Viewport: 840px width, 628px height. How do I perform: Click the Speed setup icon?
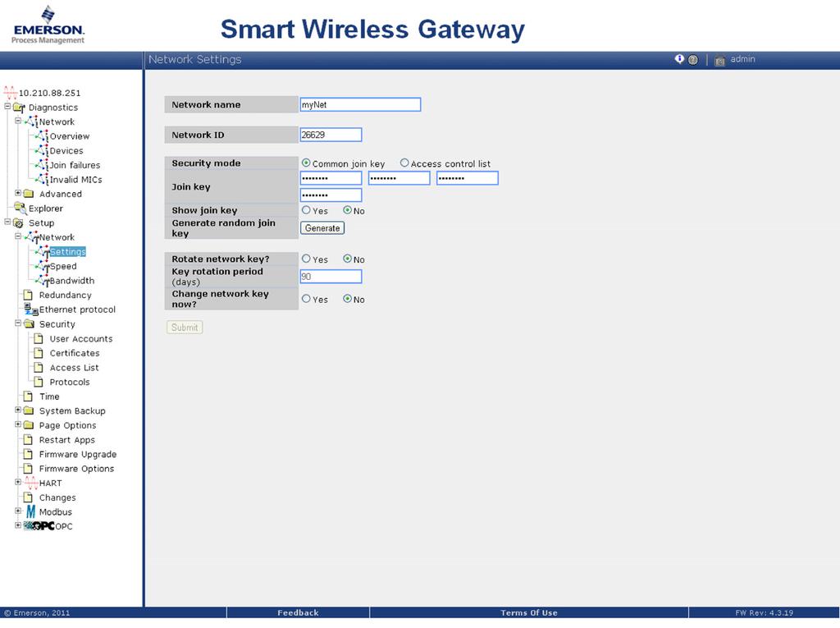43,266
